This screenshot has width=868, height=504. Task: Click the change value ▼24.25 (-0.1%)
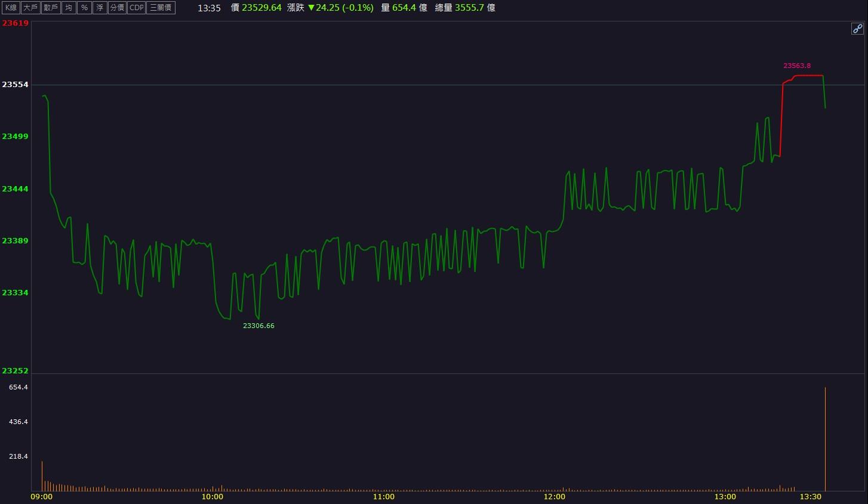pyautogui.click(x=341, y=8)
